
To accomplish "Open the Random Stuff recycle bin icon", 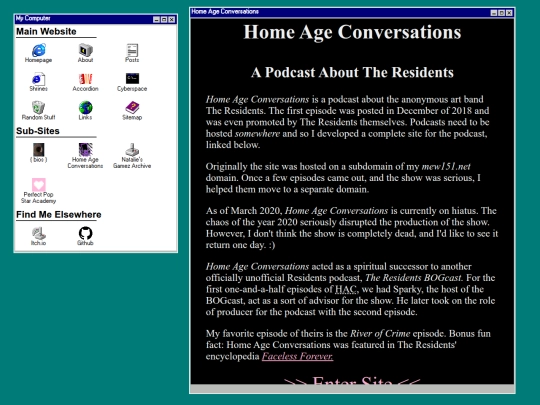I will (x=39, y=111).
